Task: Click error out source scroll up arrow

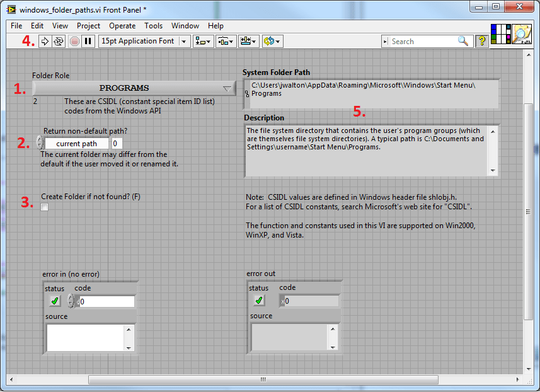Action: tap(333, 328)
